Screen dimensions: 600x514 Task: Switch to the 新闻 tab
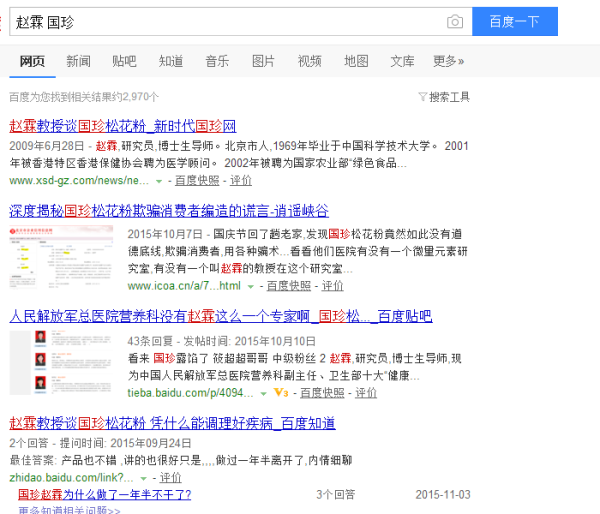(78, 61)
